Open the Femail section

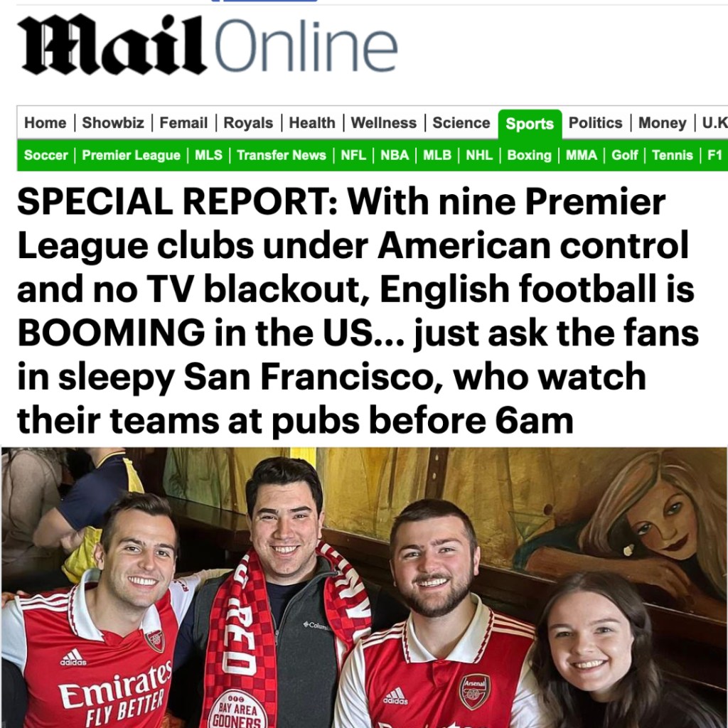coord(183,123)
